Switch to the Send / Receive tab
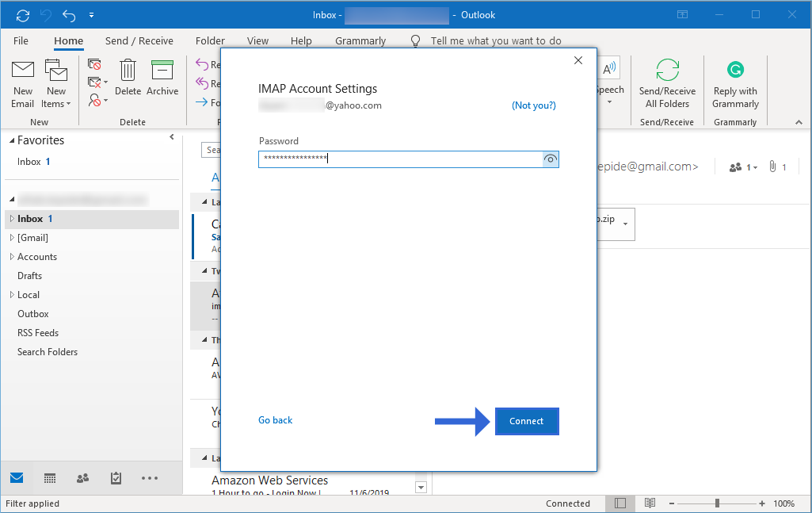 coord(139,41)
